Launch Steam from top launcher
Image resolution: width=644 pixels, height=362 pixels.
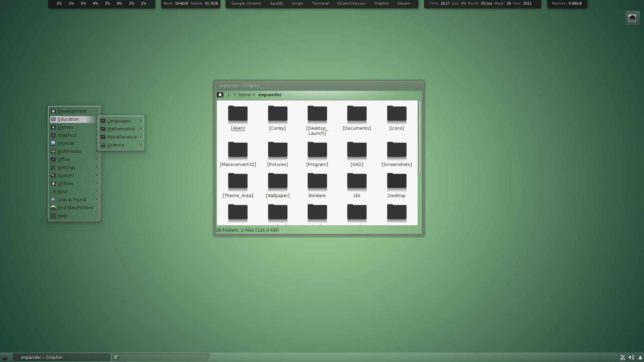[x=404, y=3]
